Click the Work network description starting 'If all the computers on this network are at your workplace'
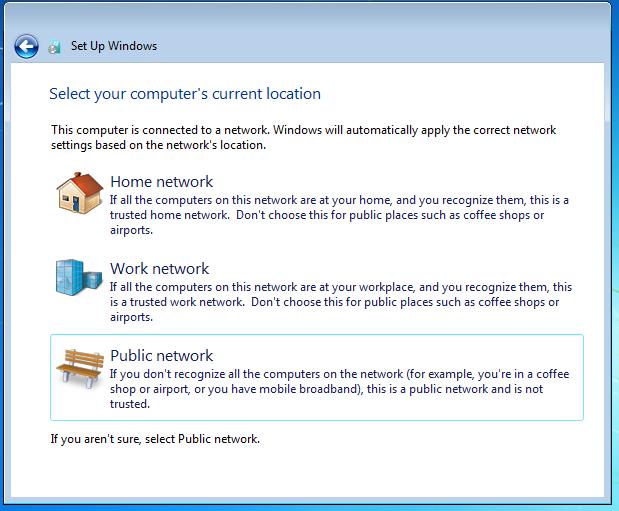 [341, 302]
